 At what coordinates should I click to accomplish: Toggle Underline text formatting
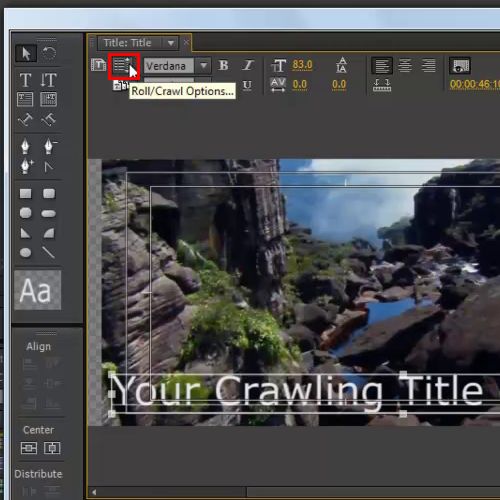pyautogui.click(x=247, y=85)
